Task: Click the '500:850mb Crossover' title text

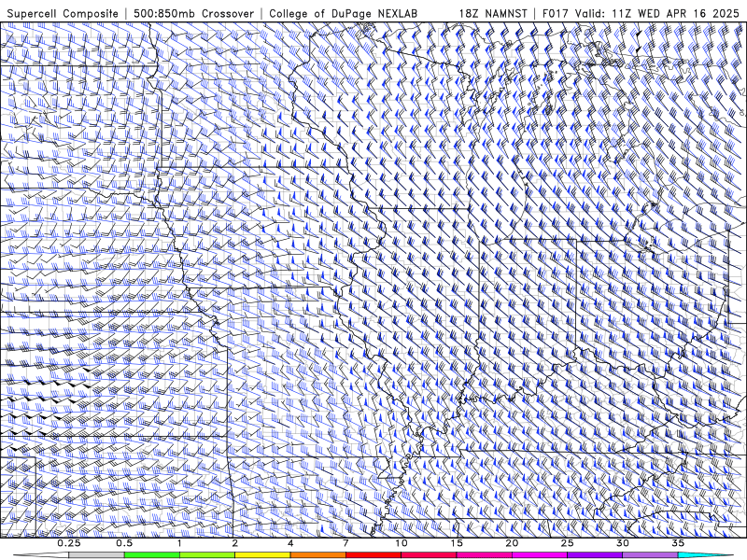Action: [x=193, y=13]
